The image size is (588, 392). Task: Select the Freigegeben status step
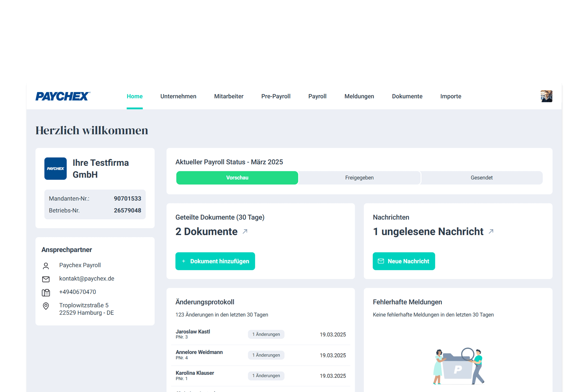pos(359,178)
